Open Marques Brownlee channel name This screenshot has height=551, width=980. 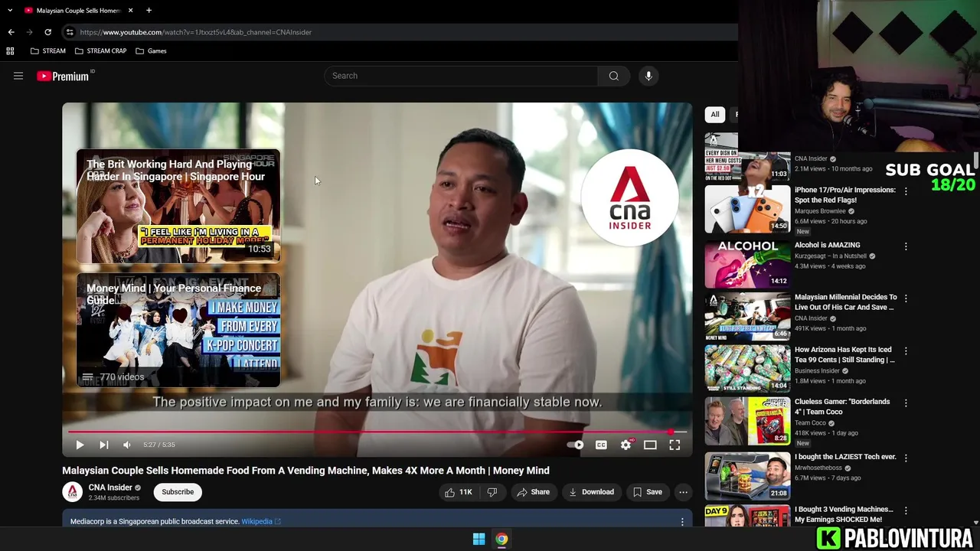click(x=820, y=211)
